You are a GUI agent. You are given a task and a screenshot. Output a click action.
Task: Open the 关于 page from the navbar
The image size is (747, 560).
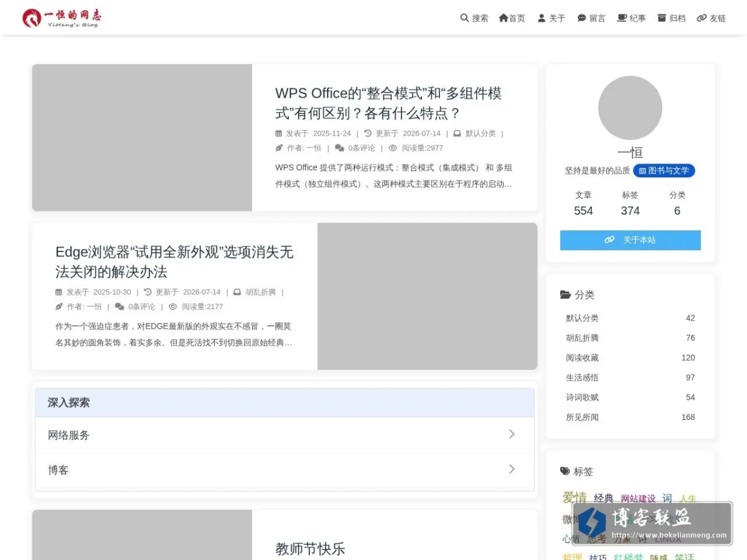coord(552,18)
